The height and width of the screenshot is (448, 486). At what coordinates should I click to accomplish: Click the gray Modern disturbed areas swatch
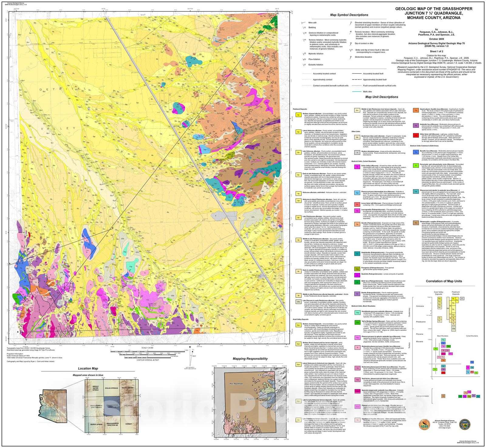357,153
